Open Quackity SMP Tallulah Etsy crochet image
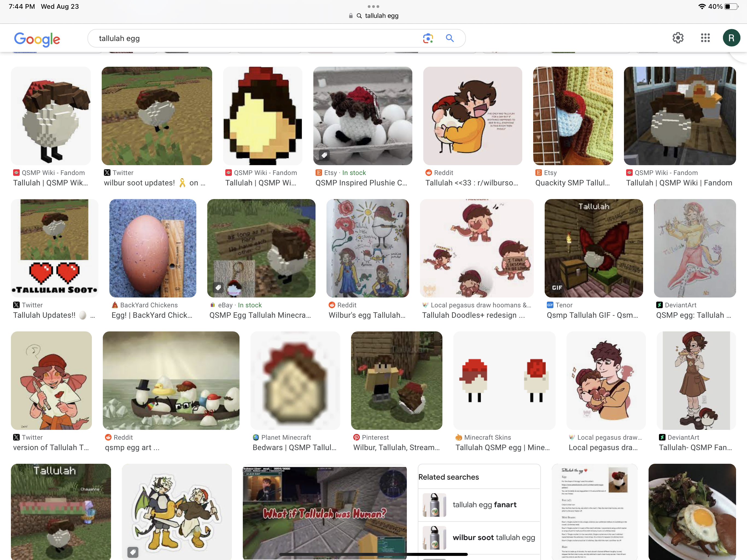 [x=573, y=116]
